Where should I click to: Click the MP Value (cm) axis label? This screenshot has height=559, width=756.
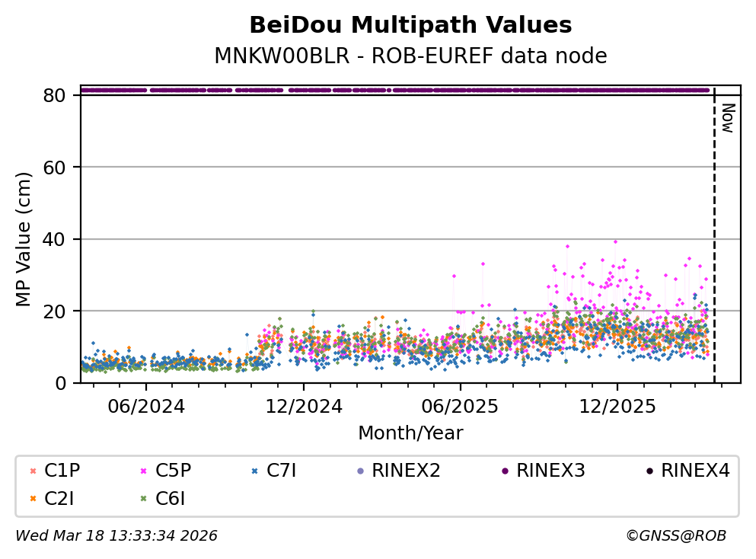coord(24,239)
